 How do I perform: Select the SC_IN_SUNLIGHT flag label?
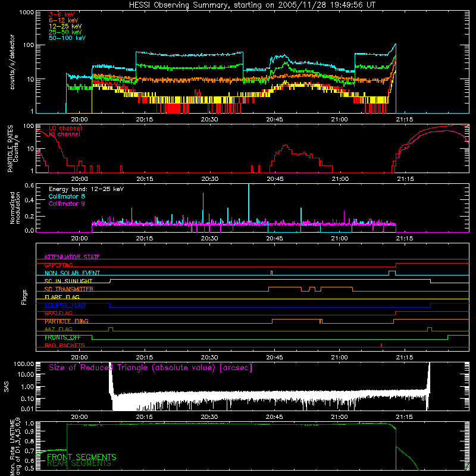click(68, 281)
